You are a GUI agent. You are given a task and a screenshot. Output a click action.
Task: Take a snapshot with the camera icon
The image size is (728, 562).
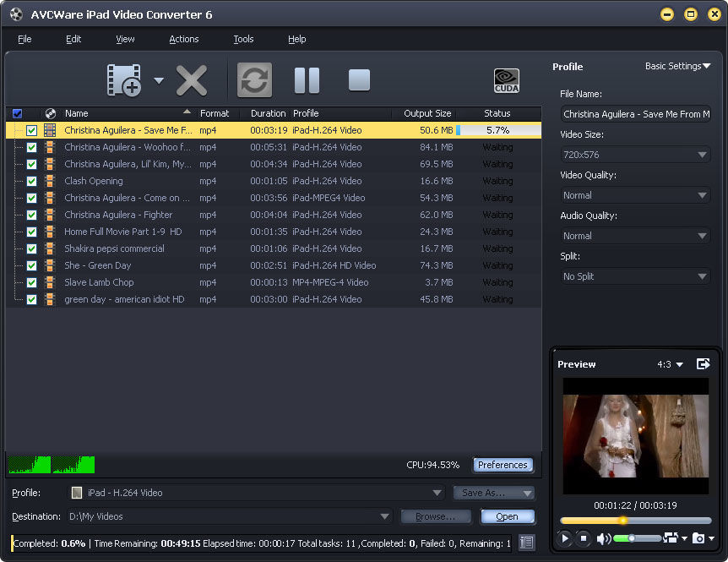(698, 538)
